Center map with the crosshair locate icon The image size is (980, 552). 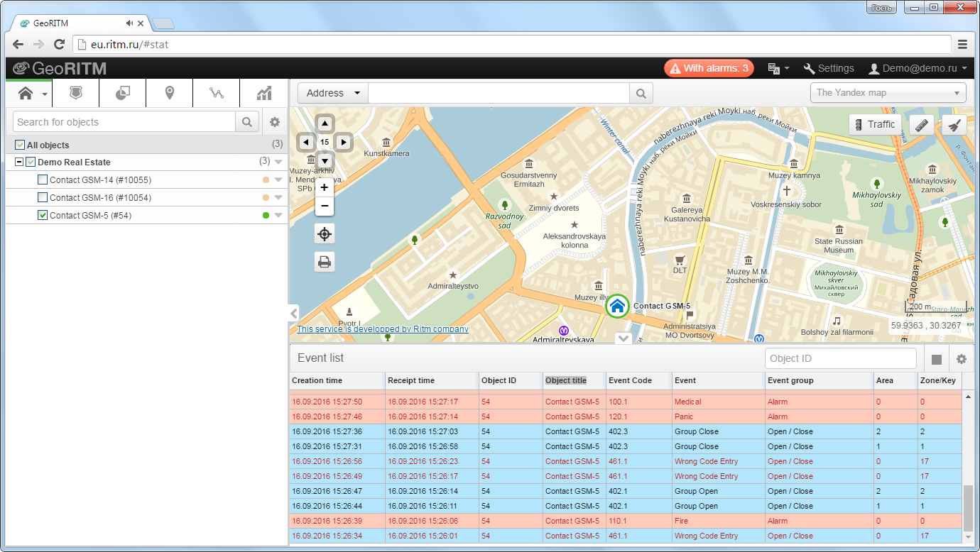click(x=325, y=233)
